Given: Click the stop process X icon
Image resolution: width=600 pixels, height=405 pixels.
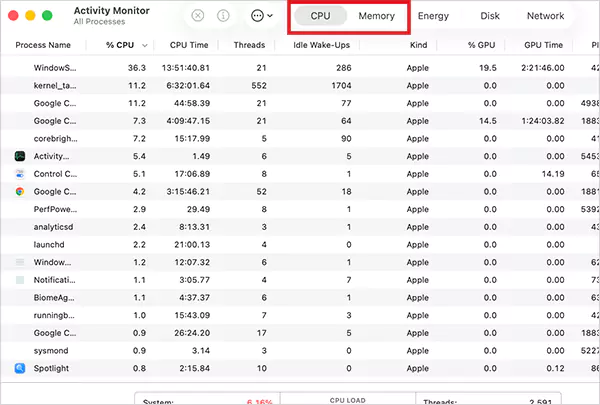Looking at the screenshot, I should tap(197, 16).
